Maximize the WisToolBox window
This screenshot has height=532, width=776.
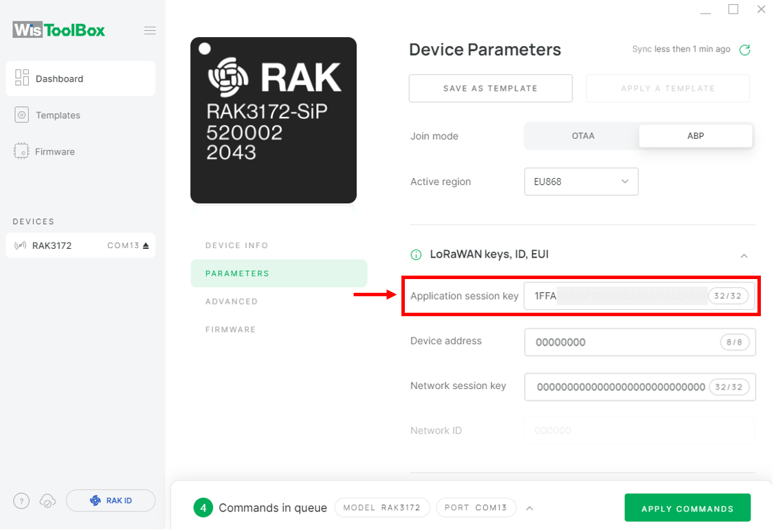pyautogui.click(x=733, y=9)
